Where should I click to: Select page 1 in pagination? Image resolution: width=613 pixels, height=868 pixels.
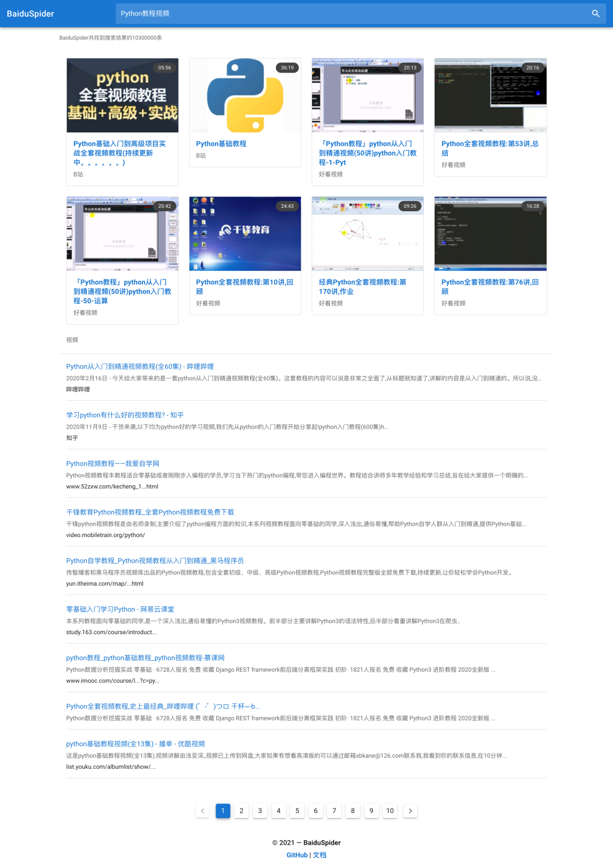click(223, 811)
